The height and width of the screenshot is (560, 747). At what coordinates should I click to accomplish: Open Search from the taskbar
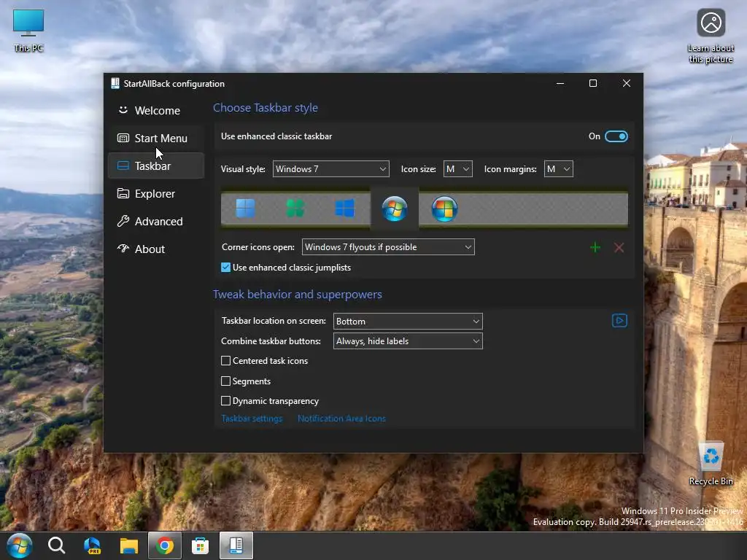(56, 545)
